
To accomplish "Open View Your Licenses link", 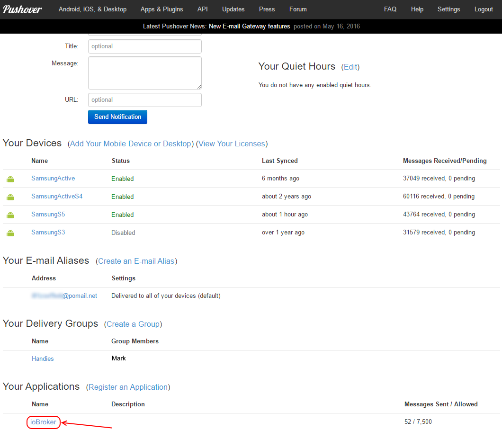I will coord(232,144).
